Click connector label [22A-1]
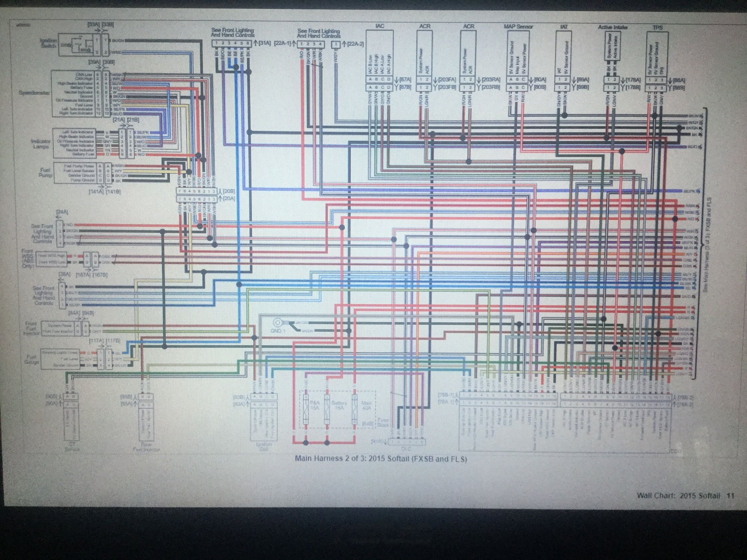This screenshot has width=747, height=560. [x=282, y=44]
